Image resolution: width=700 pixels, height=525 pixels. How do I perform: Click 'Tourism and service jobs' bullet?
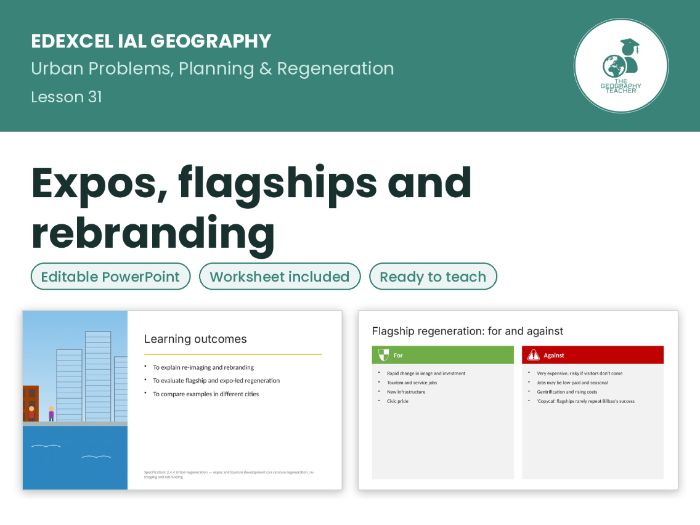point(412,383)
